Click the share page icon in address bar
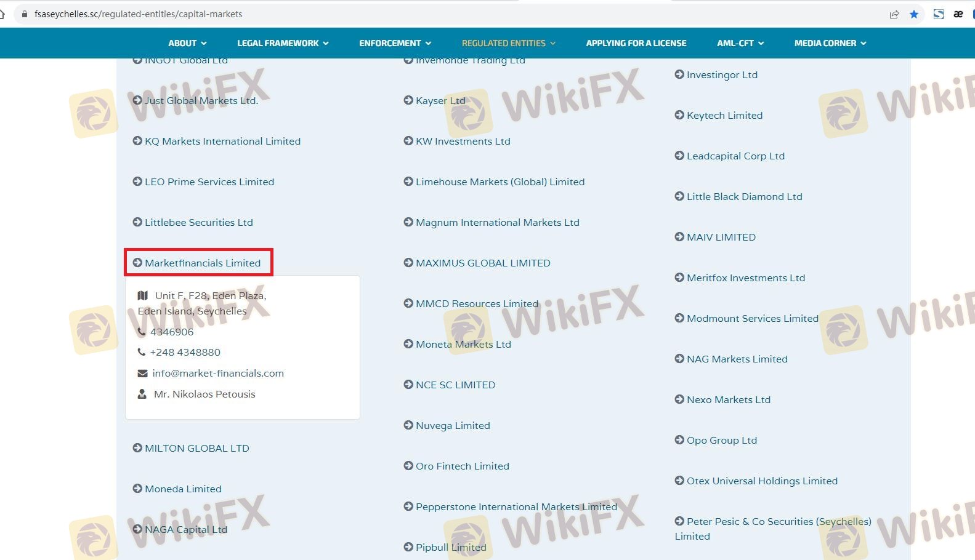Image resolution: width=975 pixels, height=560 pixels. (x=894, y=14)
